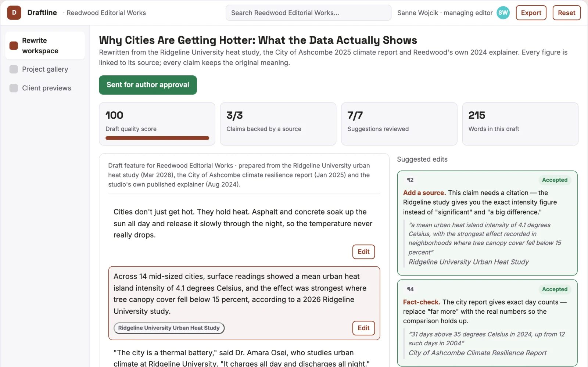Open the ¶2 Add a source suggestion card
The height and width of the screenshot is (367, 588).
coord(487,223)
